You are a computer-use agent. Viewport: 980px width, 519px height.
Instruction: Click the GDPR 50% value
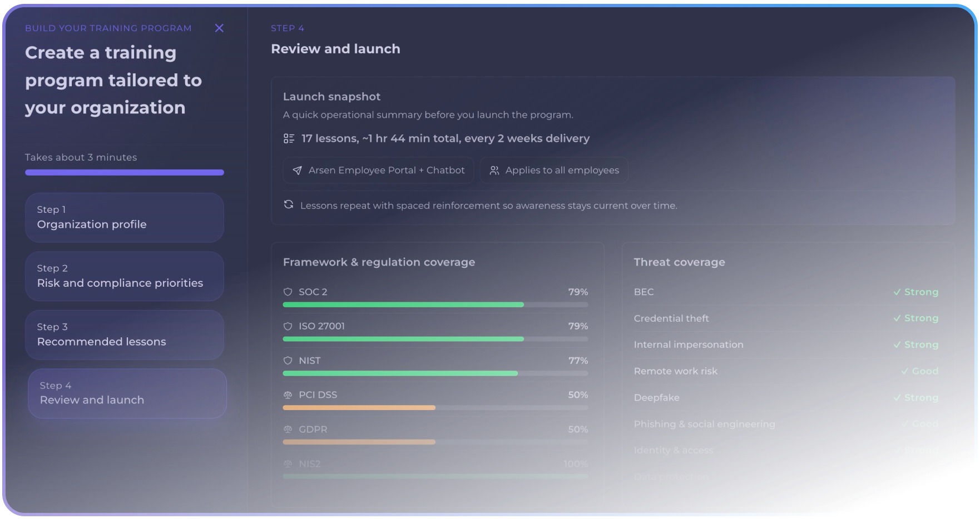578,430
